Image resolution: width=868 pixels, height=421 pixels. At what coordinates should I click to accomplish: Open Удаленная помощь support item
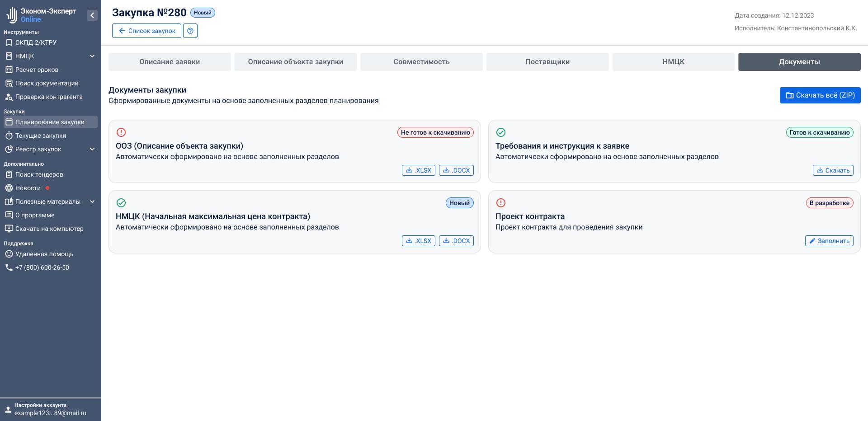tap(44, 254)
